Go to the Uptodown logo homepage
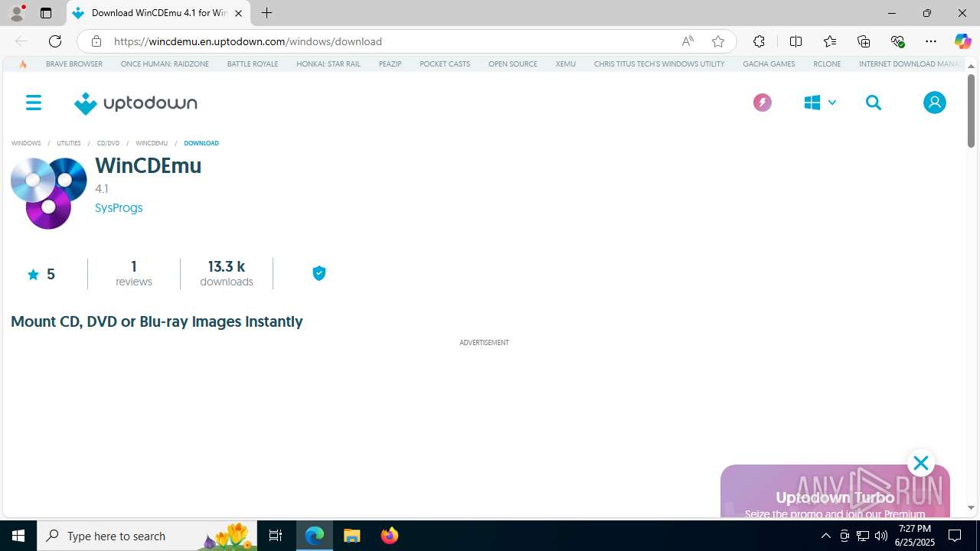 coord(136,103)
